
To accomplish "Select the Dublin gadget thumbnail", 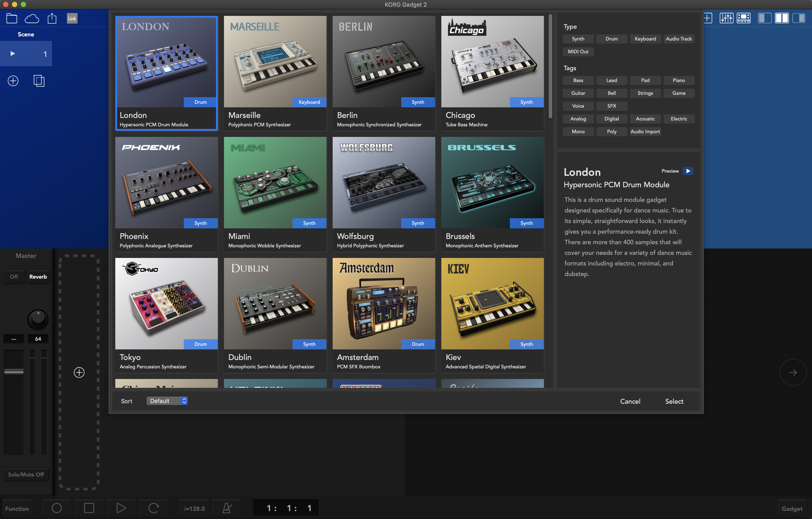I will [275, 303].
